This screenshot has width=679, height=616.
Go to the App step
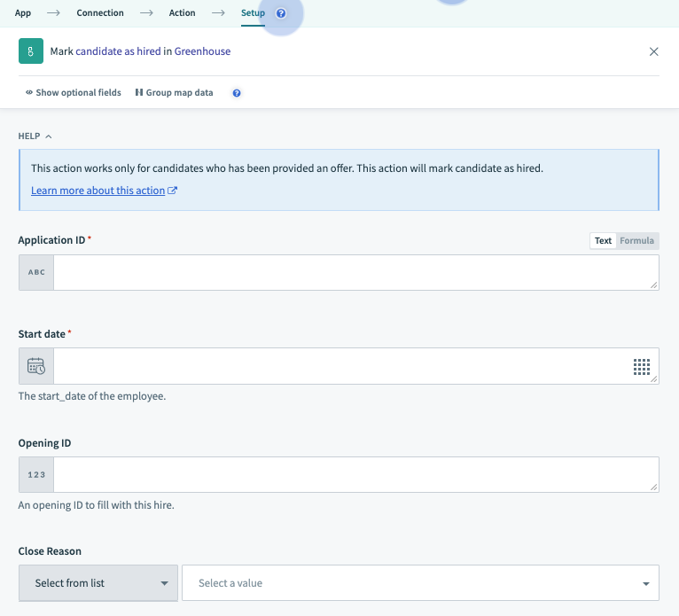(23, 13)
